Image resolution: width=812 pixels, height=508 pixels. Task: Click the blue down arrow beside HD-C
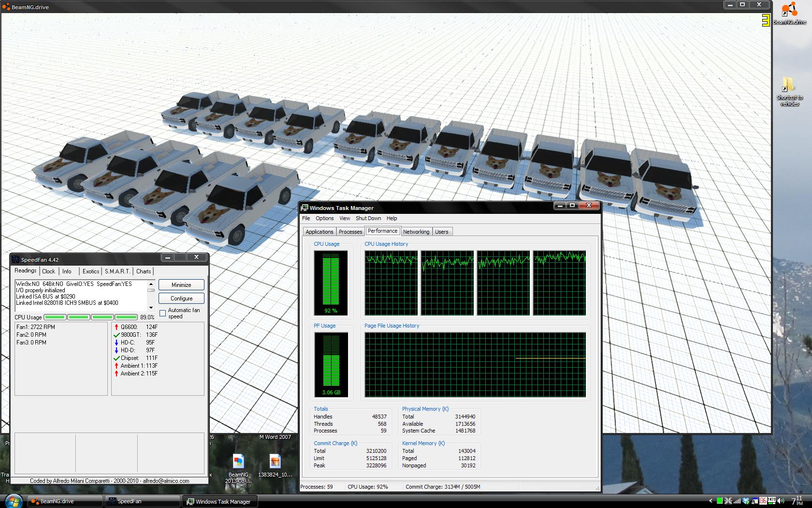click(116, 343)
